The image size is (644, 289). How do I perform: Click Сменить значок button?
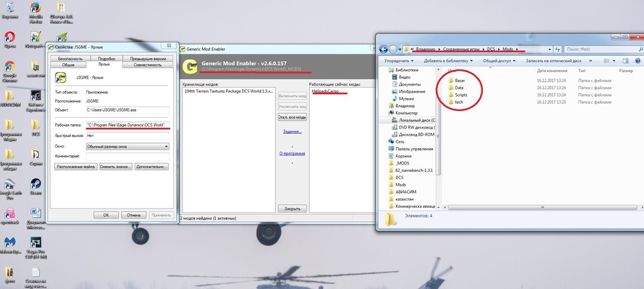click(x=116, y=167)
